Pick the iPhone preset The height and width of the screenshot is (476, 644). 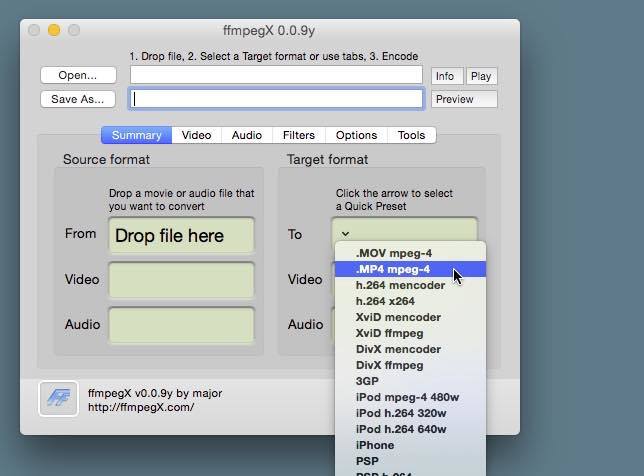[410, 446]
